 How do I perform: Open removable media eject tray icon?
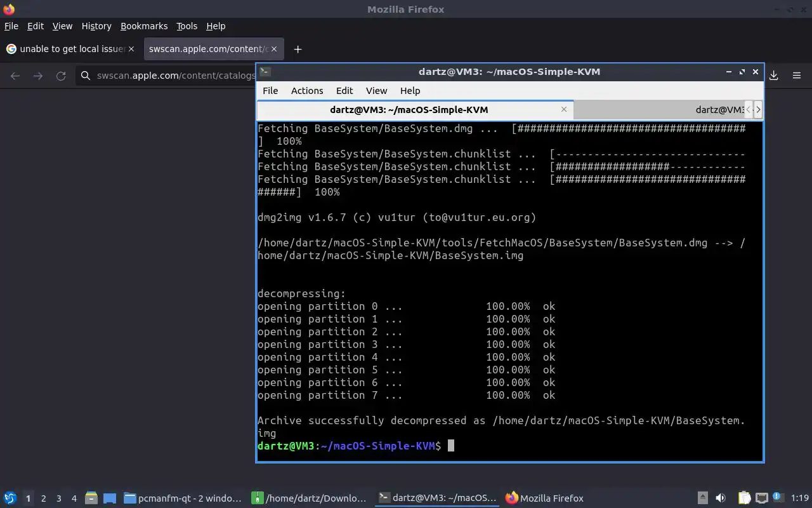pos(703,498)
